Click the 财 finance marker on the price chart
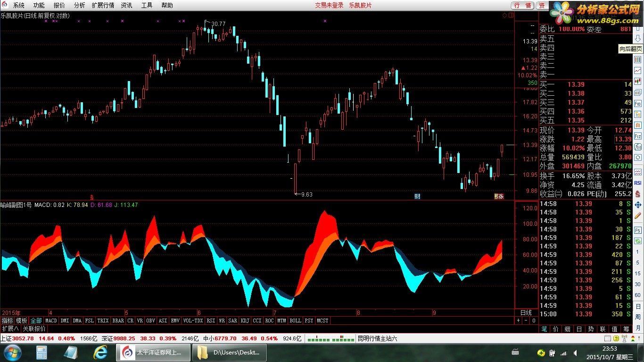 point(417,196)
